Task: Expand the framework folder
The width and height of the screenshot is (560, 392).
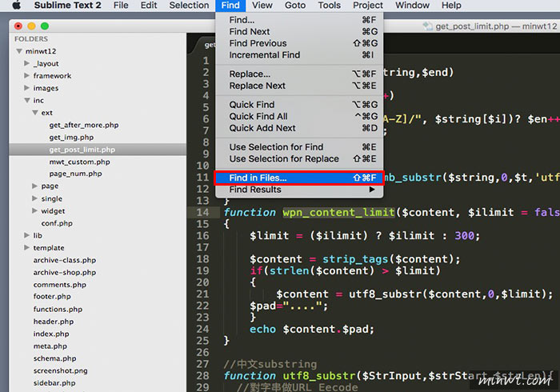Action: pyautogui.click(x=26, y=76)
